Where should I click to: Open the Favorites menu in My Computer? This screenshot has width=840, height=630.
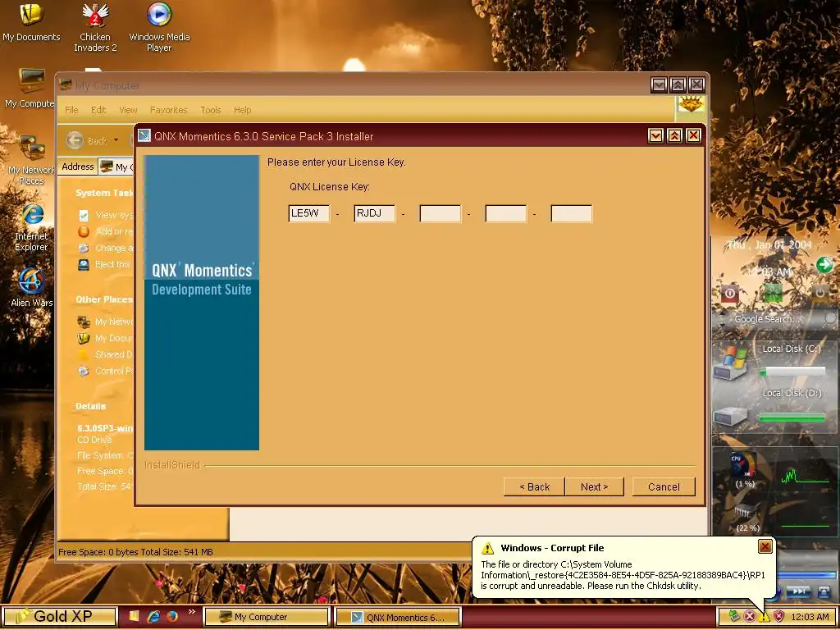point(168,110)
